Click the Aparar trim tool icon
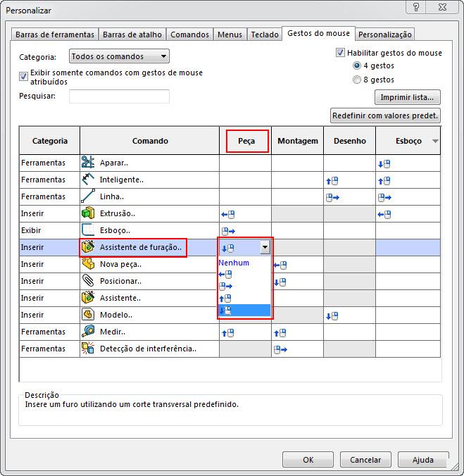464x476 pixels. click(88, 163)
